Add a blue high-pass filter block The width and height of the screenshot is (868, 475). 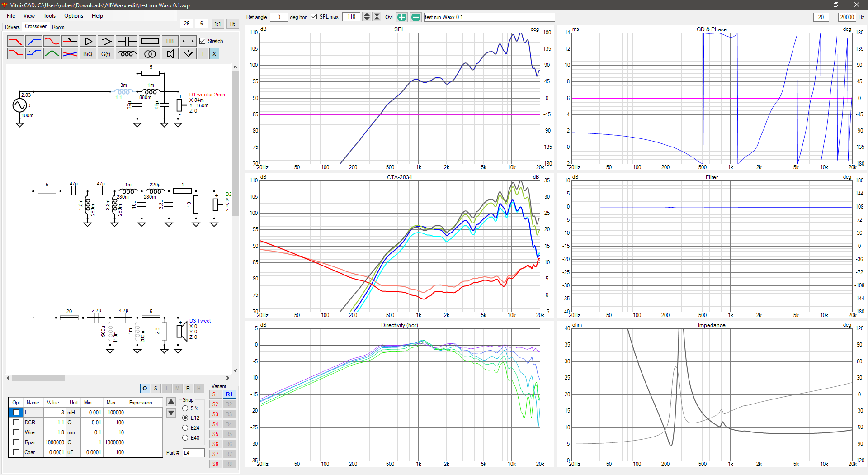pyautogui.click(x=33, y=41)
